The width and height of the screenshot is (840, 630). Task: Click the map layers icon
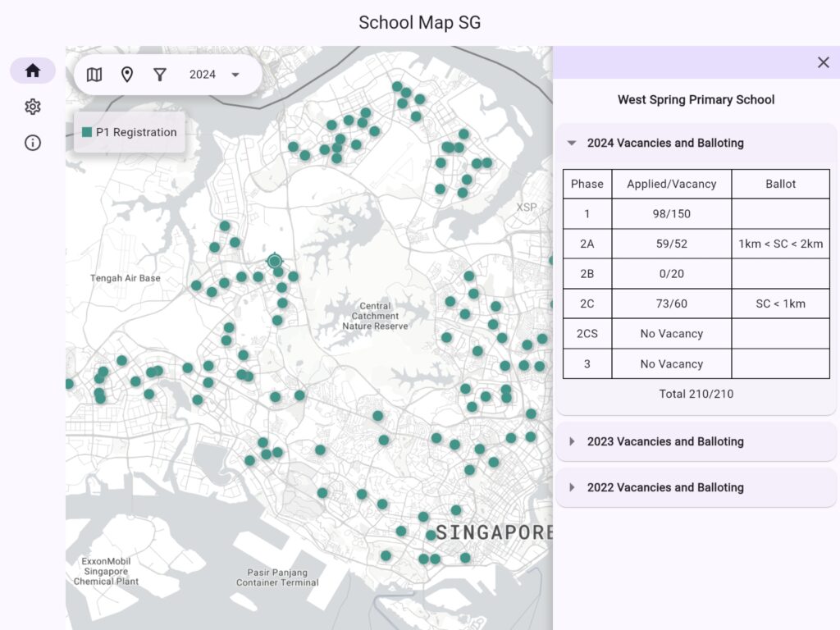(x=94, y=75)
